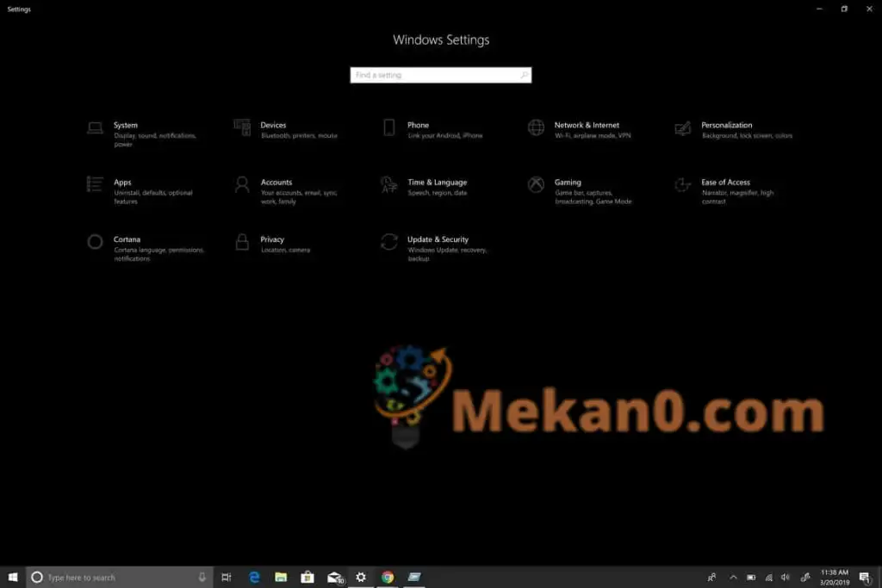
Task: Open Task View from the taskbar
Action: 227,578
